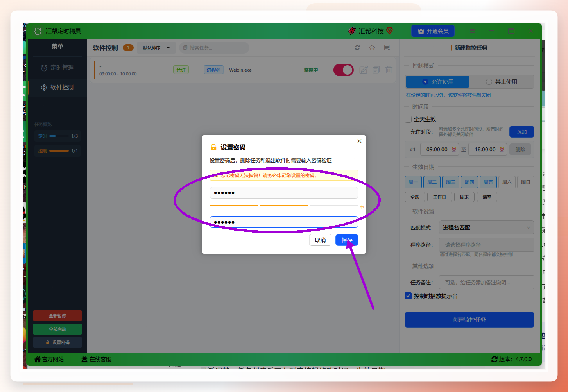568x392 pixels.
Task: Click the 进程名 tag on the task row
Action: pos(214,70)
